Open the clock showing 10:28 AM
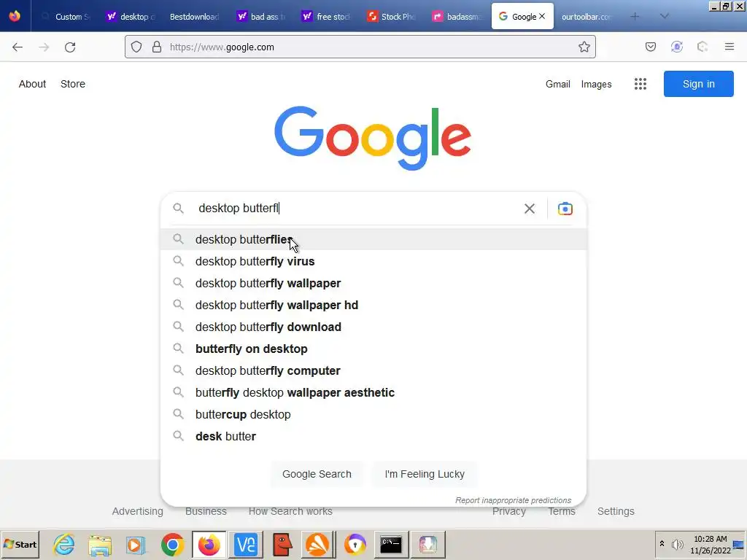This screenshot has width=747, height=560. (711, 544)
